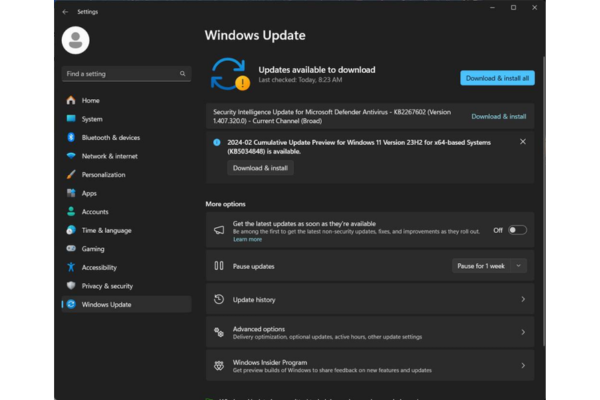600x400 pixels.
Task: Open the user profile avatar
Action: pos(75,40)
